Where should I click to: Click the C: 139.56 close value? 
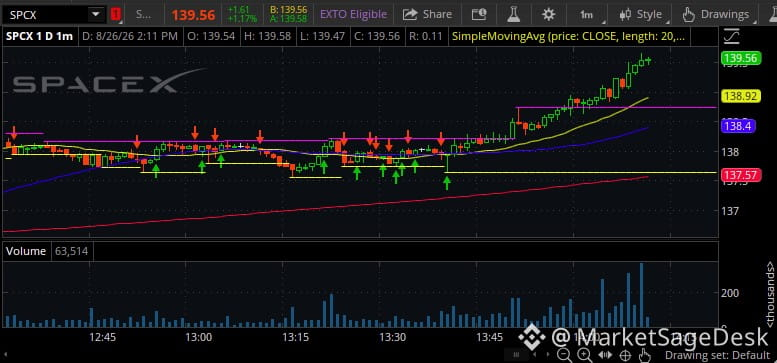tap(376, 36)
